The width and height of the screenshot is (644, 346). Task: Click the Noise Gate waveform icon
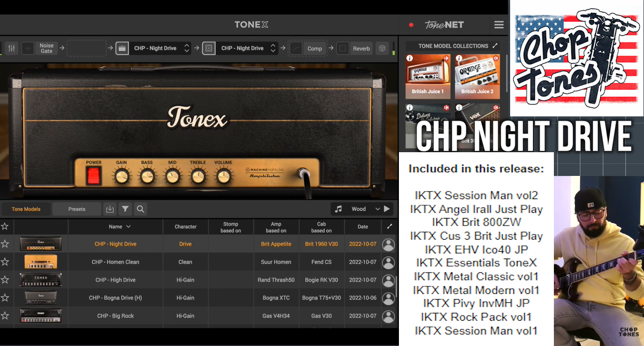point(28,48)
